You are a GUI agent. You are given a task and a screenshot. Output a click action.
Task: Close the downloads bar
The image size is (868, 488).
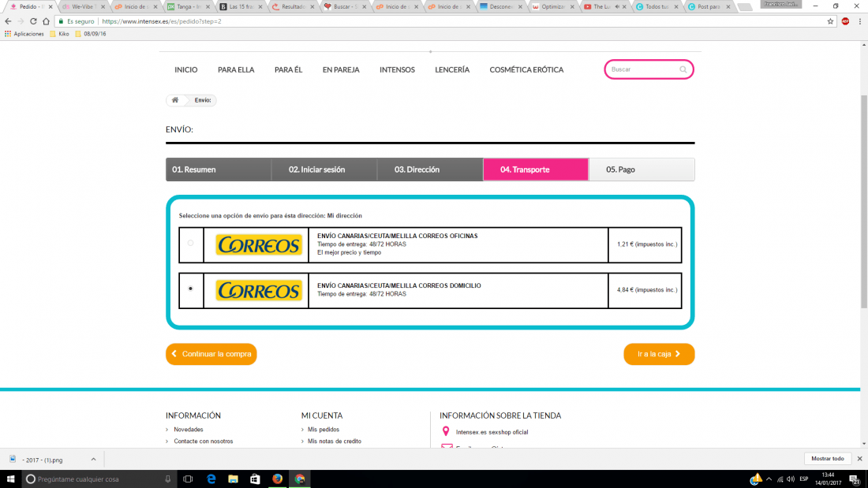click(x=859, y=459)
